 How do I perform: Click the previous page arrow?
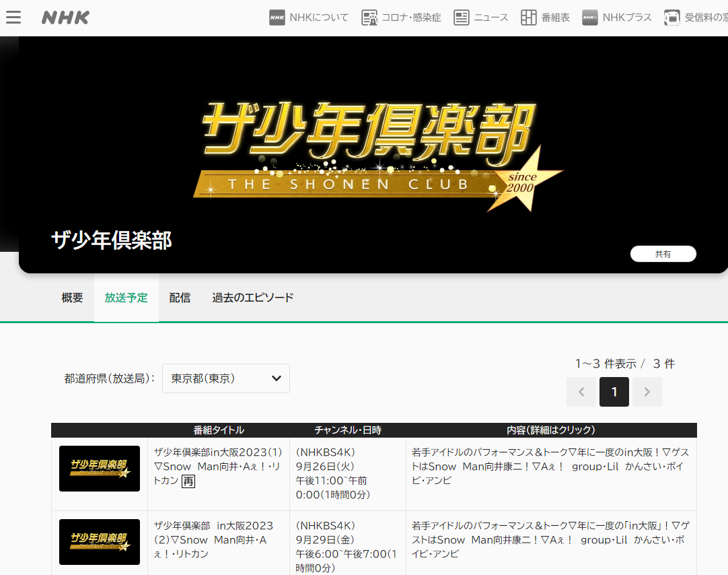(x=581, y=392)
